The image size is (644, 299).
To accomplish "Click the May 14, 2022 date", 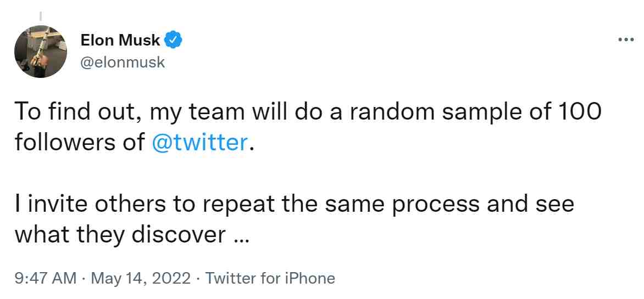I will (141, 279).
